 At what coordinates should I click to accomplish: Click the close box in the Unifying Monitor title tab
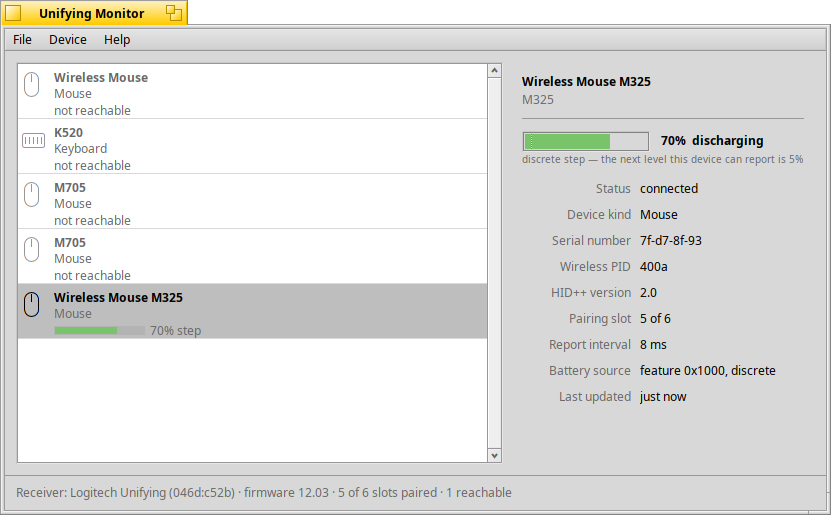pos(13,13)
